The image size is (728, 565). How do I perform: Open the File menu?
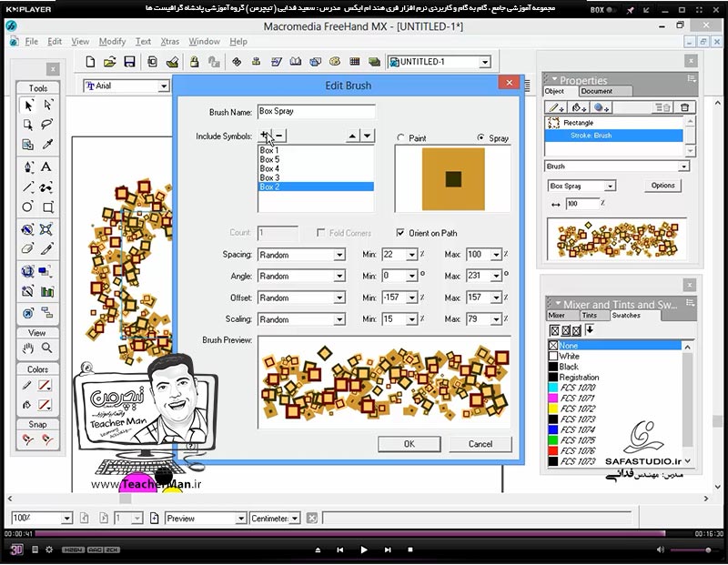click(32, 41)
